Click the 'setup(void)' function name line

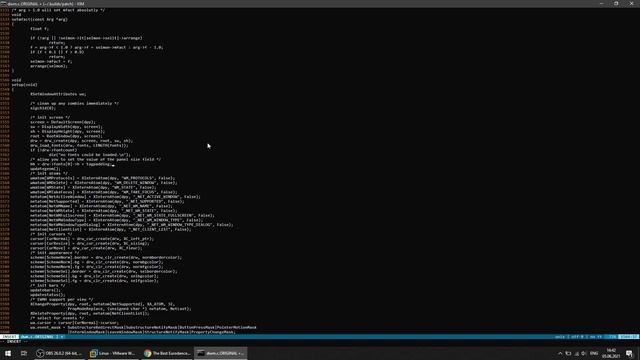tap(24, 84)
